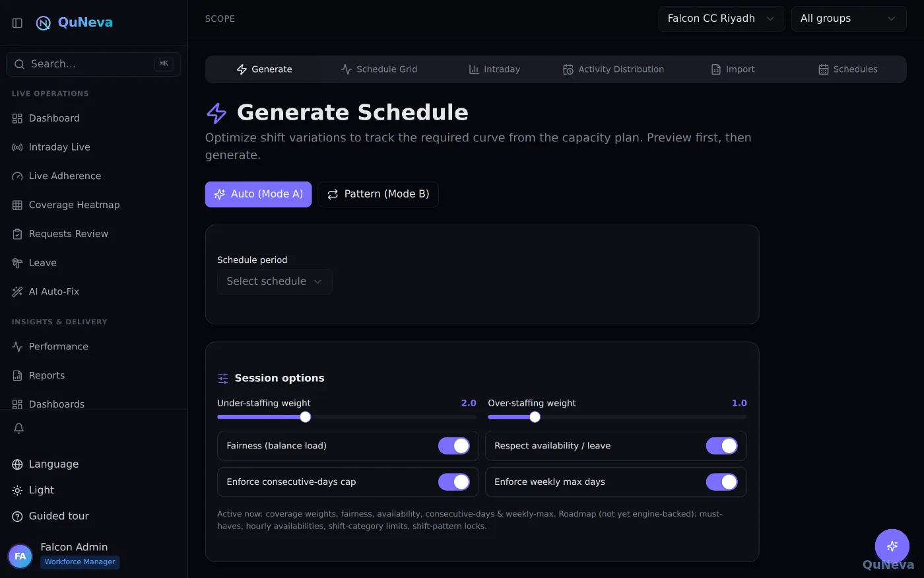Disable Respect availability / leave switch

[722, 446]
